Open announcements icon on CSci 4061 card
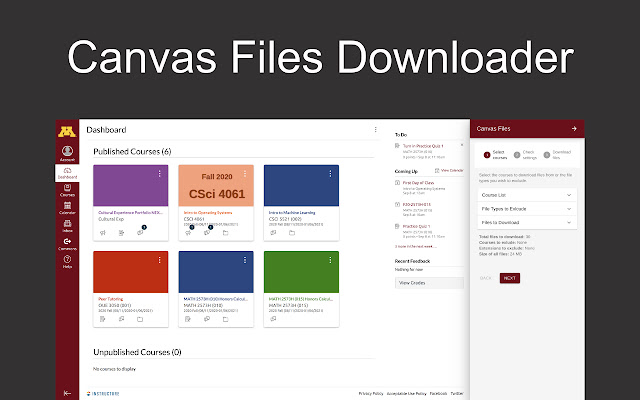The width and height of the screenshot is (640, 400). point(188,233)
